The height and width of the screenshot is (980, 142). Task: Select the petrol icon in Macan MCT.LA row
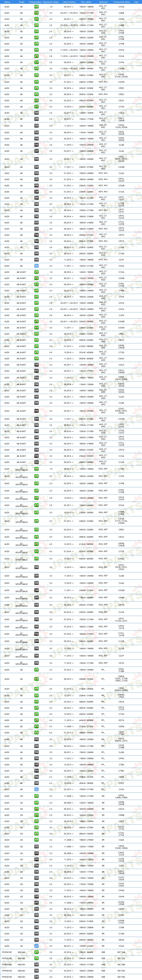click(36, 958)
